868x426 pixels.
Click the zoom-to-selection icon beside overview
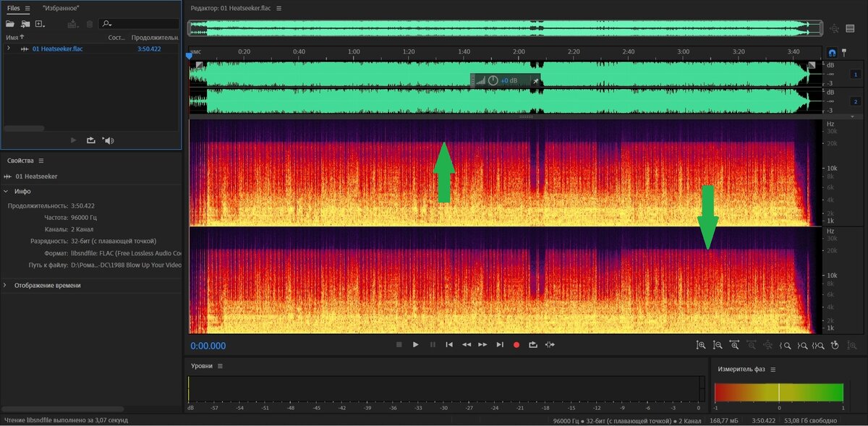(x=835, y=28)
